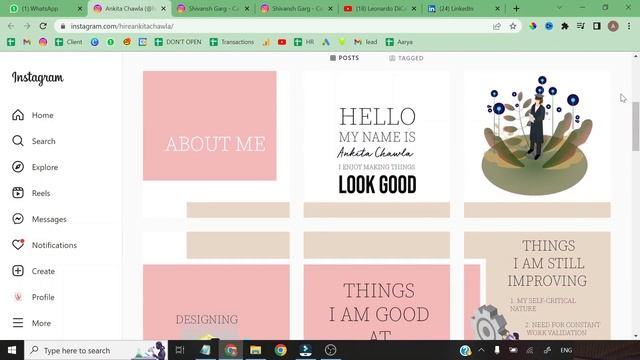
Task: Show hidden system tray icons
Action: pos(481,350)
